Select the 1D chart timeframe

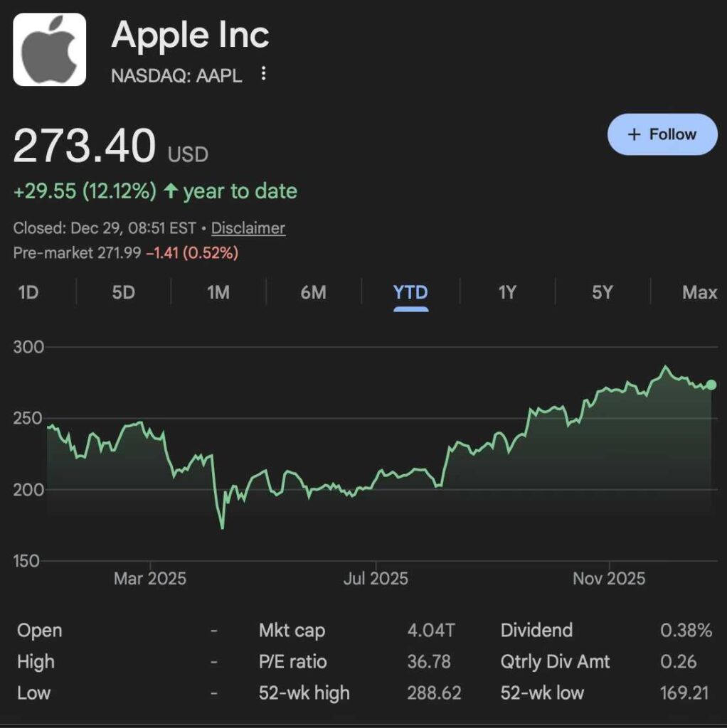click(x=27, y=292)
